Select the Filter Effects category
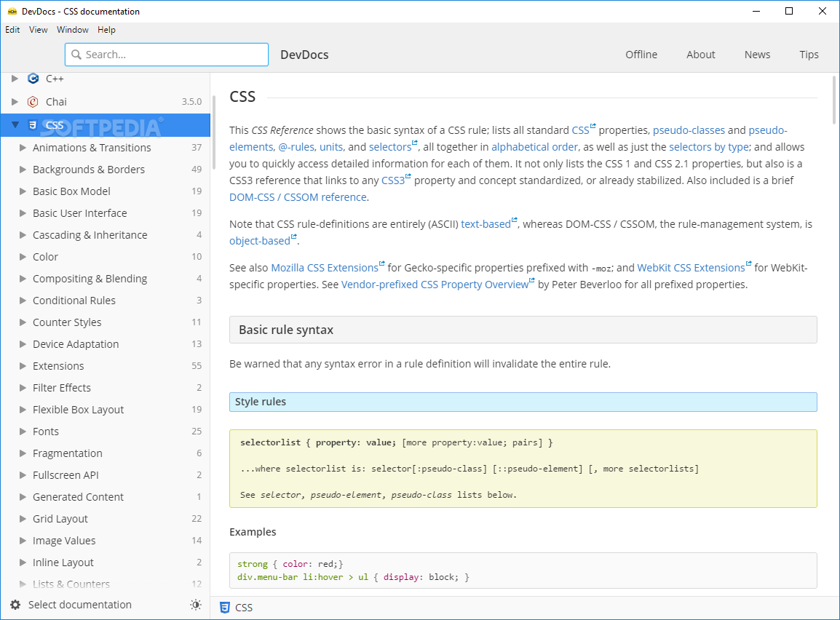The height and width of the screenshot is (620, 840). (x=106, y=388)
